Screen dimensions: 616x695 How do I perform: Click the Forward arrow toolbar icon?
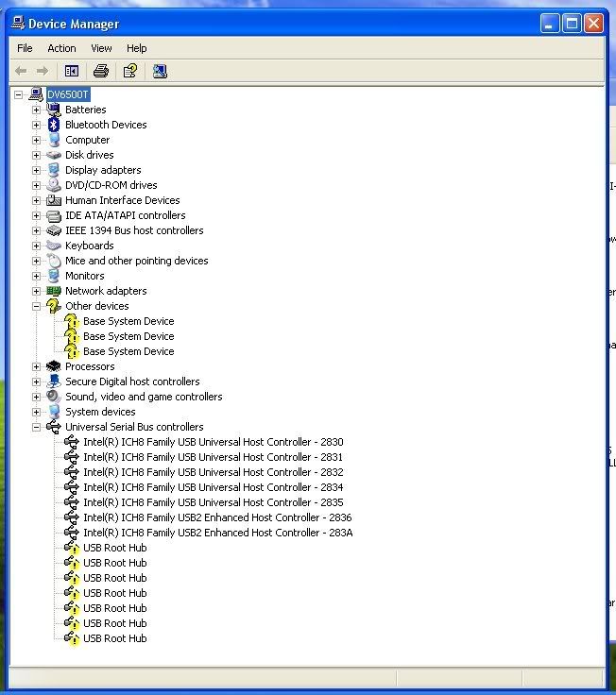(x=43, y=71)
